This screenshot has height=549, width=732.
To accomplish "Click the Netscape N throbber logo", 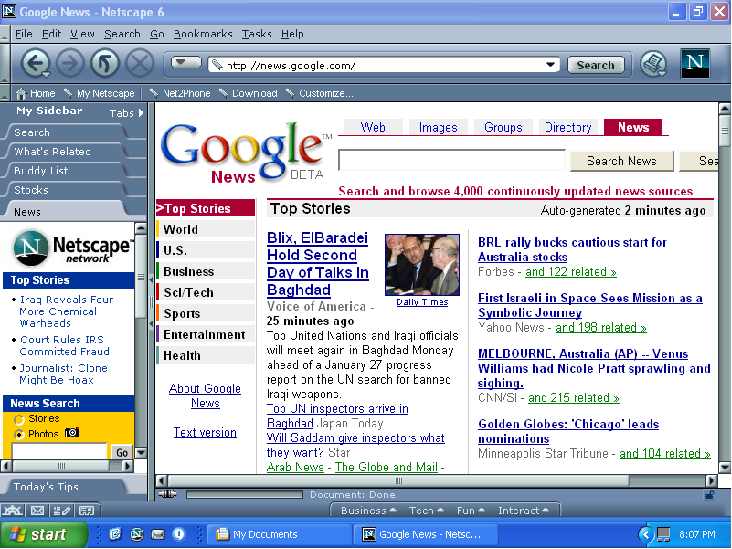I will 695,63.
